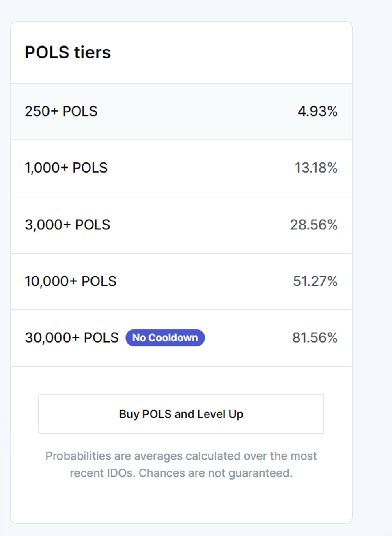Image resolution: width=392 pixels, height=536 pixels.
Task: Click the POLS tiers heading
Action: 68,52
